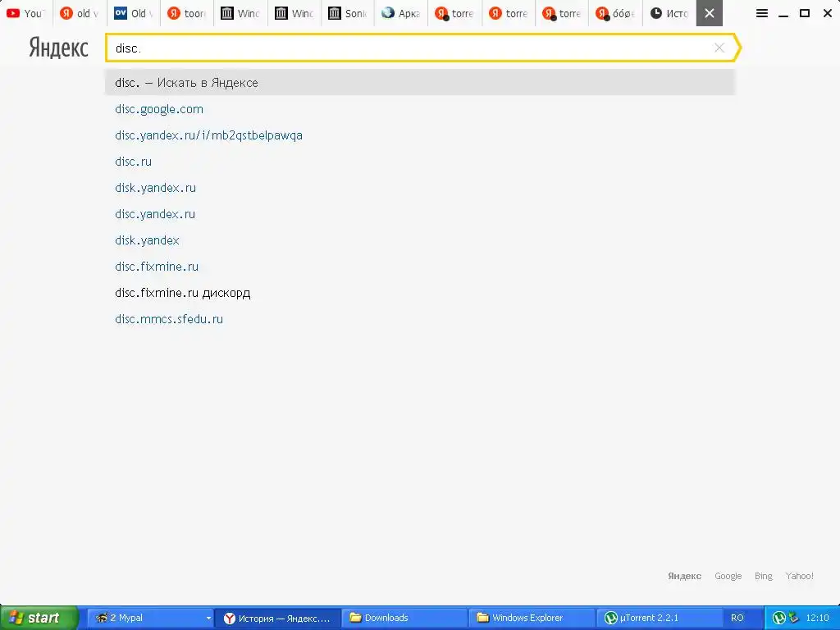Open the blue OV 'Old v' tab
Screen dimensions: 840x630
[x=133, y=13]
